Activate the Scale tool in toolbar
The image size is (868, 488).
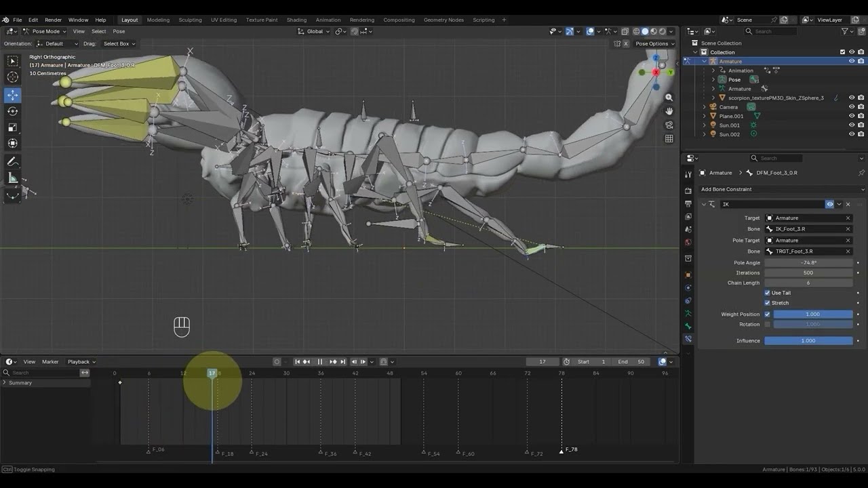13,127
